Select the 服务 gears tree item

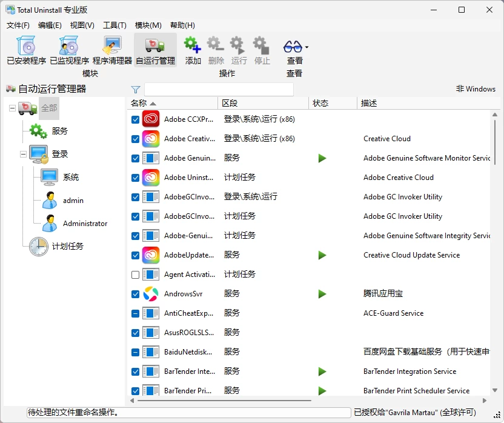tap(48, 132)
